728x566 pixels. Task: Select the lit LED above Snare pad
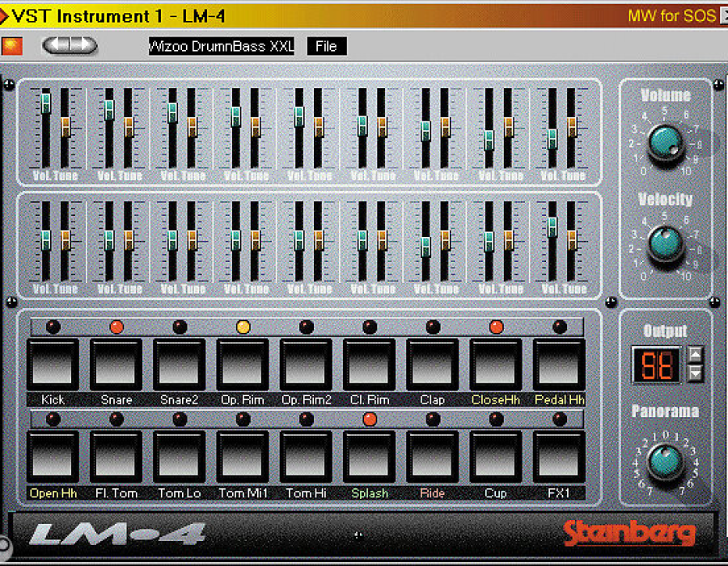pos(116,327)
